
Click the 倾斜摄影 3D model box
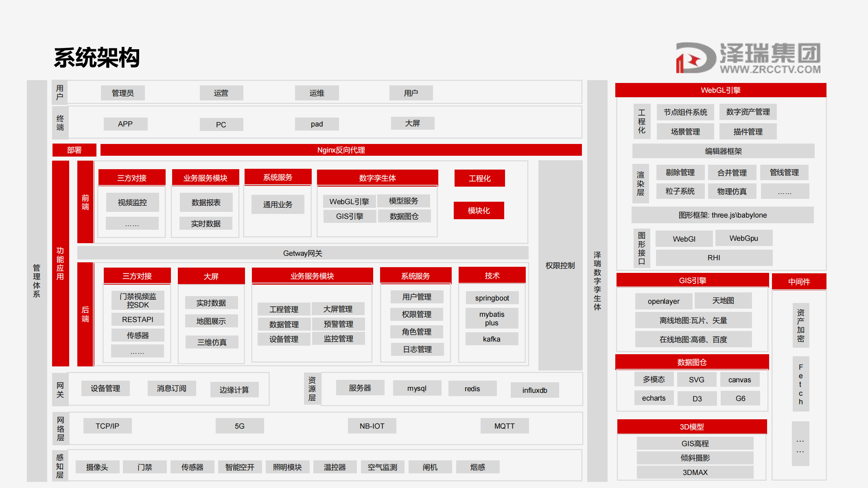click(695, 458)
